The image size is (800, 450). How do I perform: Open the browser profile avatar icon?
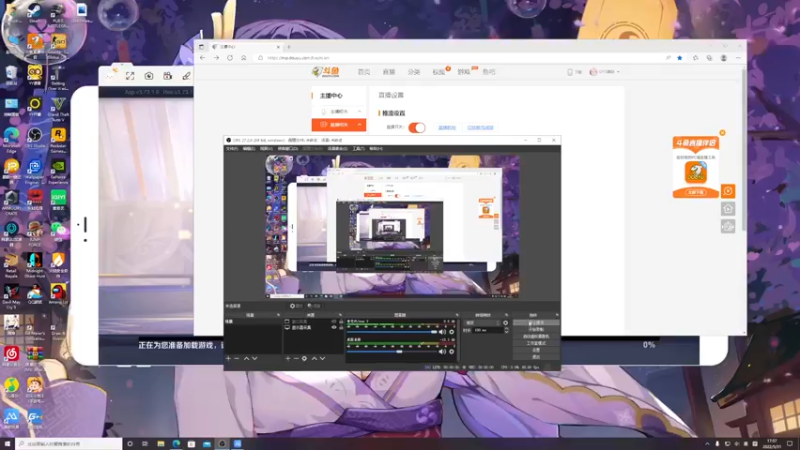tap(723, 58)
